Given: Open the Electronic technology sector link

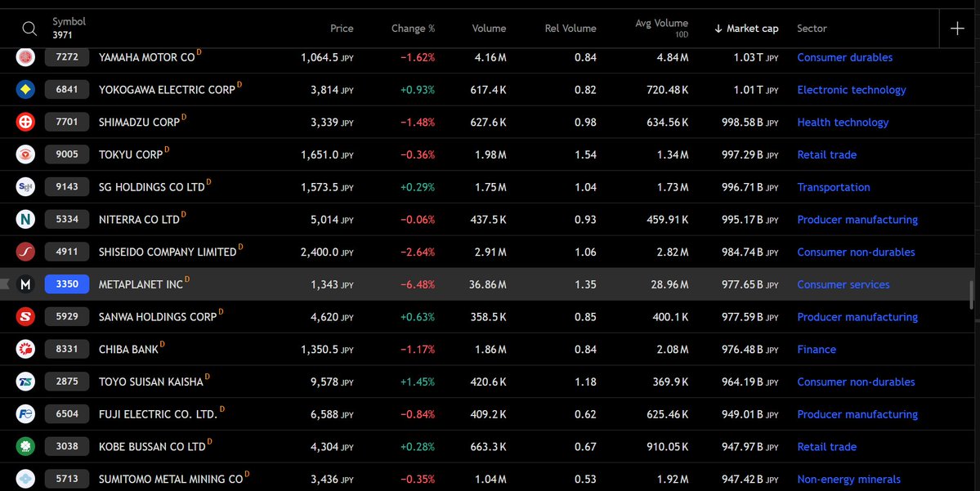Looking at the screenshot, I should click(x=851, y=90).
